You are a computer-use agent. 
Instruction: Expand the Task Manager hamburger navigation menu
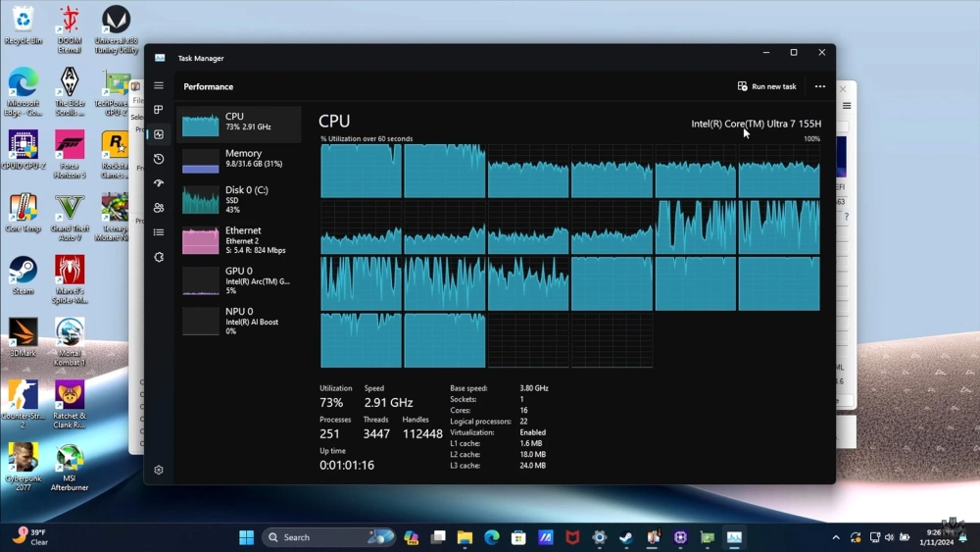[x=159, y=86]
